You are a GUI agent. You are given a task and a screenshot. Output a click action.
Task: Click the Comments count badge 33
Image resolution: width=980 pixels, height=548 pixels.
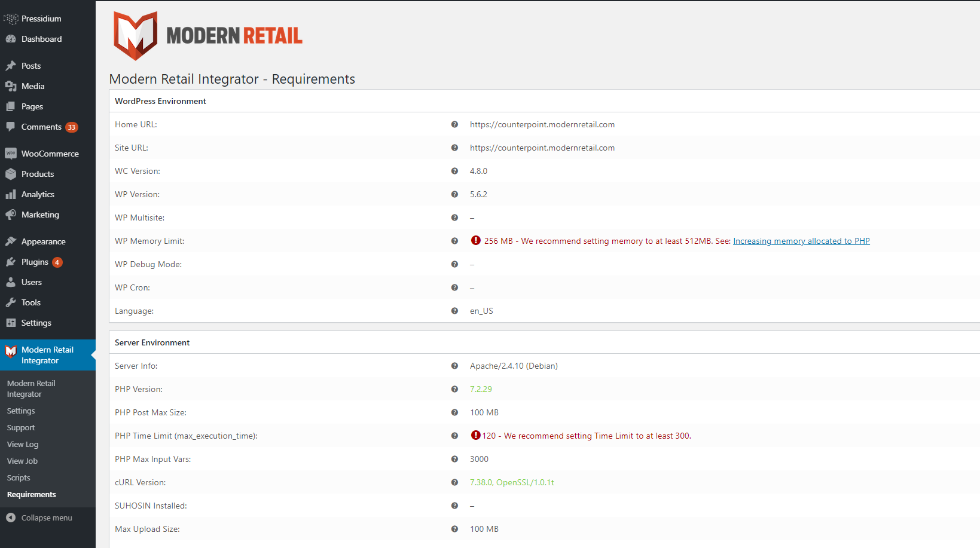pos(72,127)
